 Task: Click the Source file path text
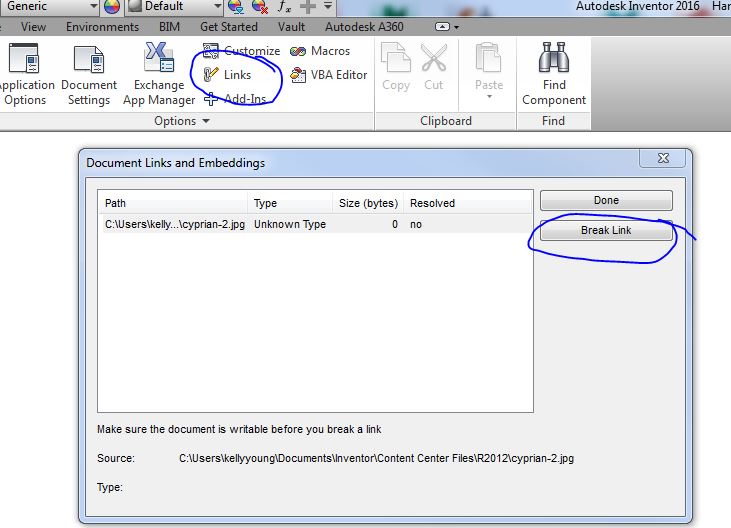pyautogui.click(x=376, y=458)
